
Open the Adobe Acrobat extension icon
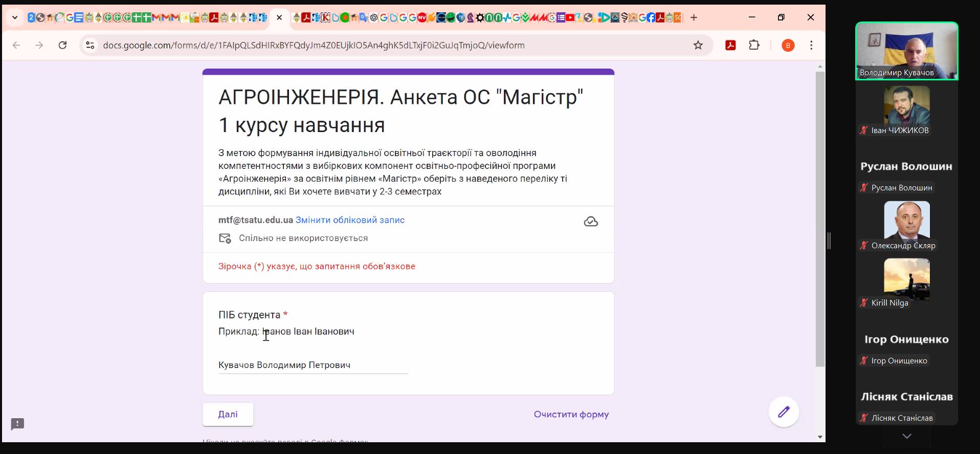(730, 45)
